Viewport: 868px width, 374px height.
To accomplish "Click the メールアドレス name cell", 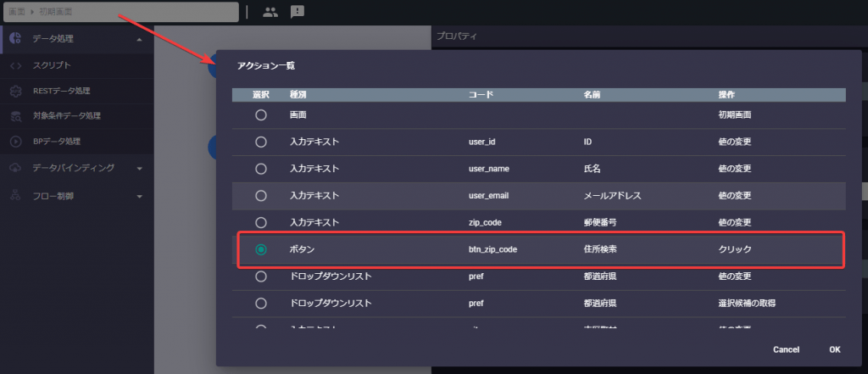I will pos(612,196).
